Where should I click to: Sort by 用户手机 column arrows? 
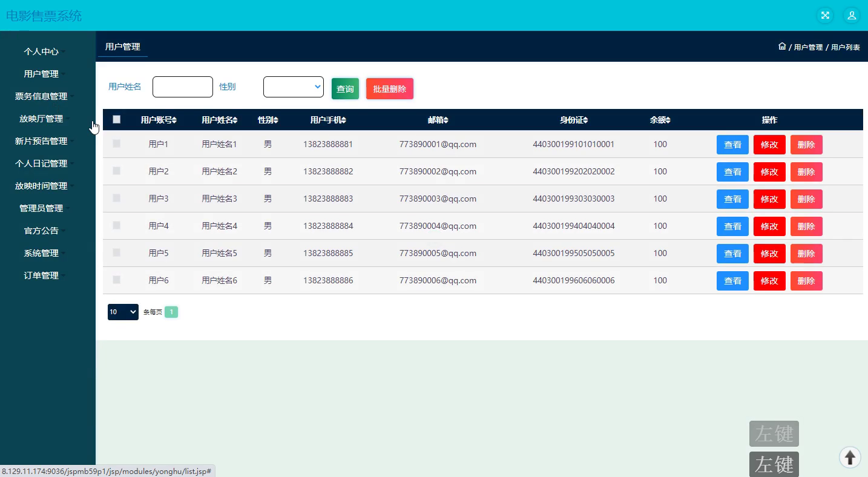tap(344, 120)
